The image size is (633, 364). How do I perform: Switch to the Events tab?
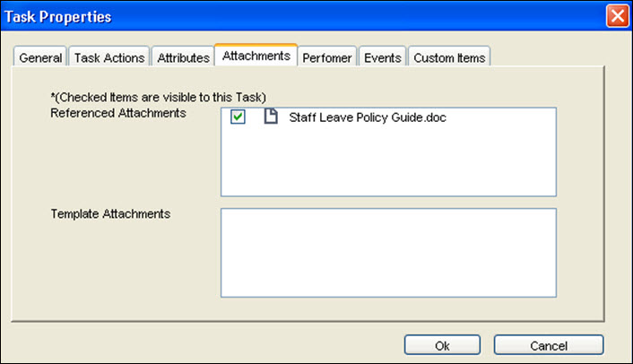[x=382, y=57]
